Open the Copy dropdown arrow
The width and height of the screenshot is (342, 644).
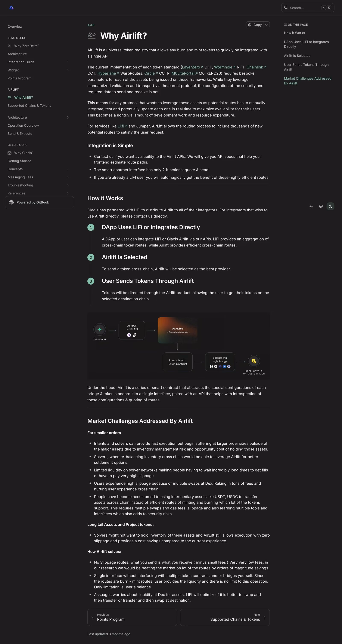267,25
